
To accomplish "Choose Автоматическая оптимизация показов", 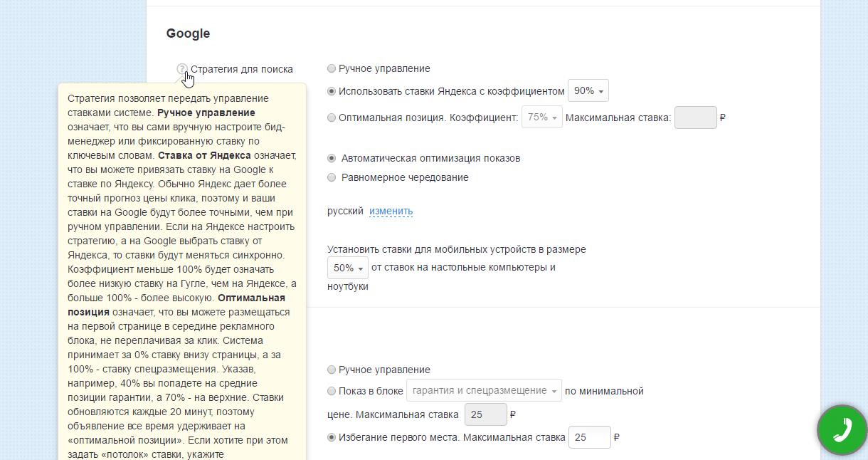I will click(x=332, y=158).
